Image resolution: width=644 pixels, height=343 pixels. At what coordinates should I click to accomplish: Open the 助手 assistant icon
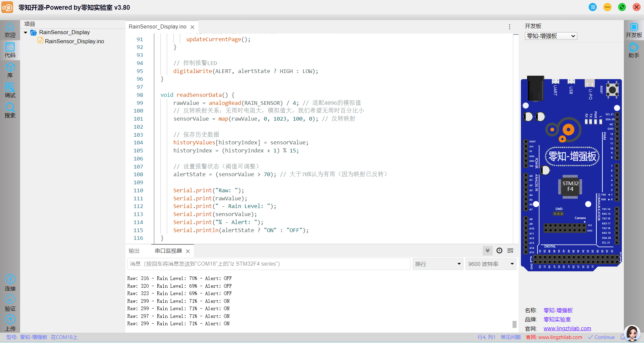click(x=634, y=50)
